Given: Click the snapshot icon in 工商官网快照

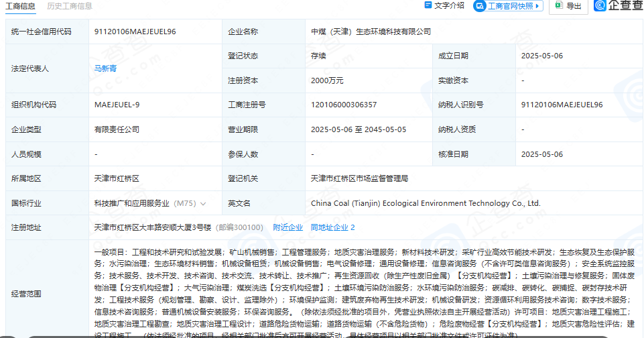Looking at the screenshot, I should pyautogui.click(x=480, y=6).
